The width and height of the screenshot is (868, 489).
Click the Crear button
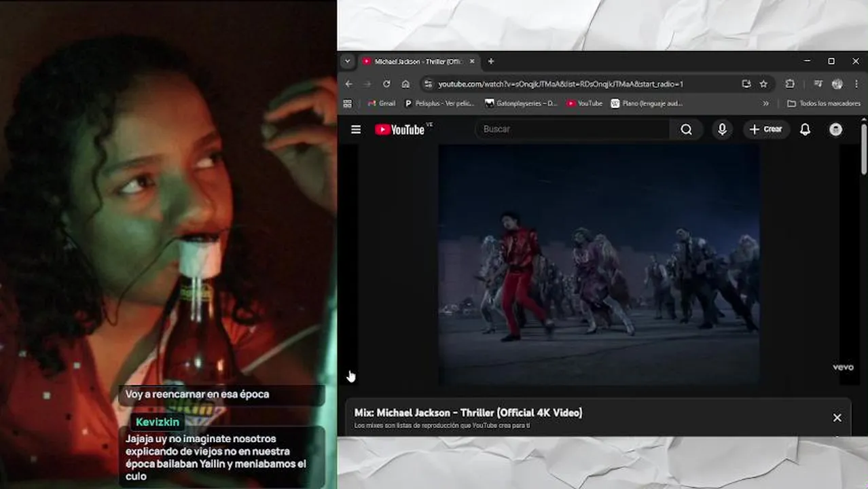[x=766, y=129]
